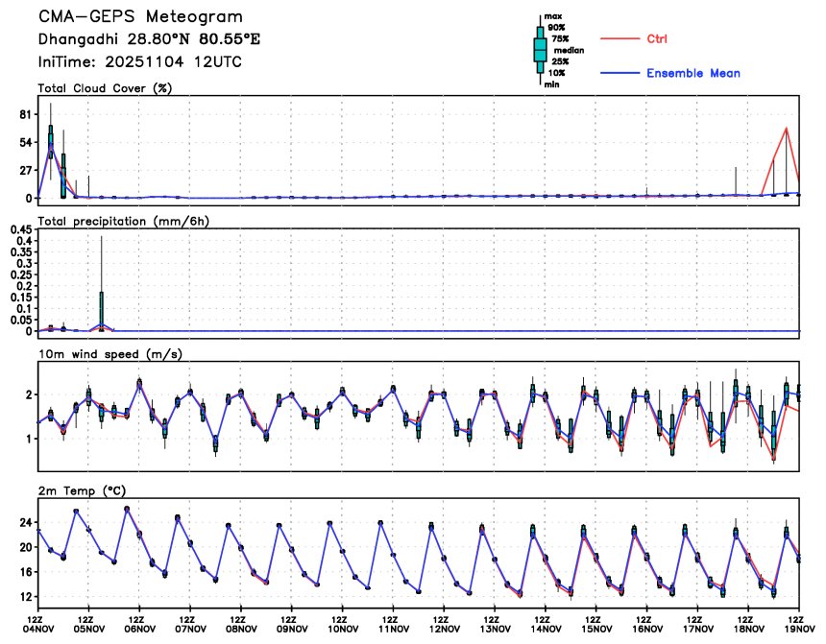Click the 12Z 18NOV time axis label

point(748,625)
